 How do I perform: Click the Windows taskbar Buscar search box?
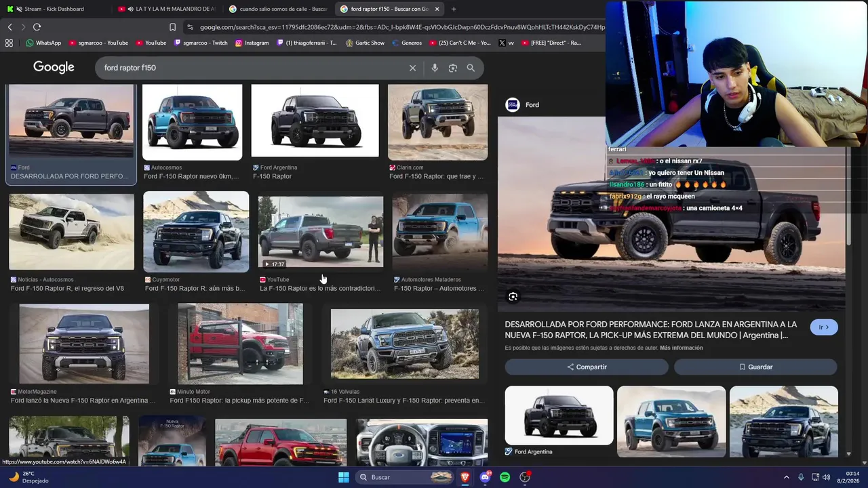click(403, 477)
